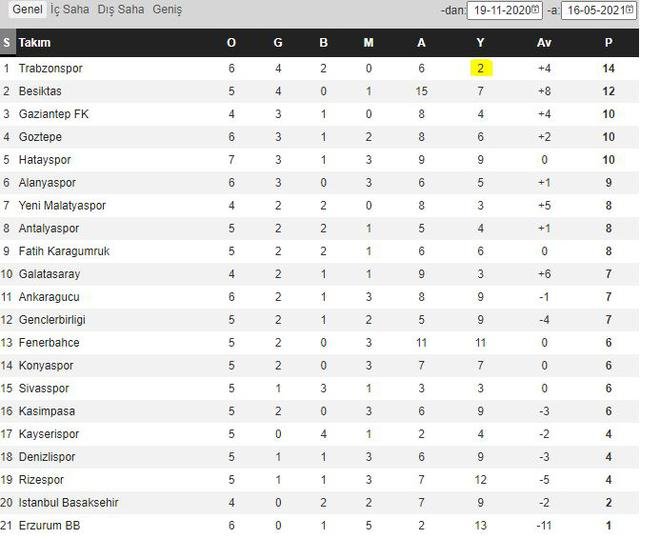The image size is (670, 539).
Task: Open the Istanbul Basaksehir team link
Action: (68, 503)
